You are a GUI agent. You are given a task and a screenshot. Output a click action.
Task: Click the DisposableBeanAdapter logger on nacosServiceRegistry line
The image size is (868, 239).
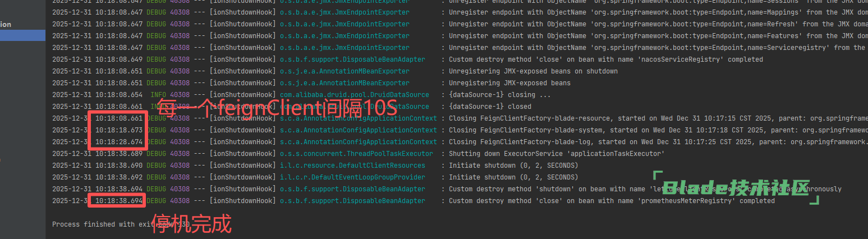(352, 59)
